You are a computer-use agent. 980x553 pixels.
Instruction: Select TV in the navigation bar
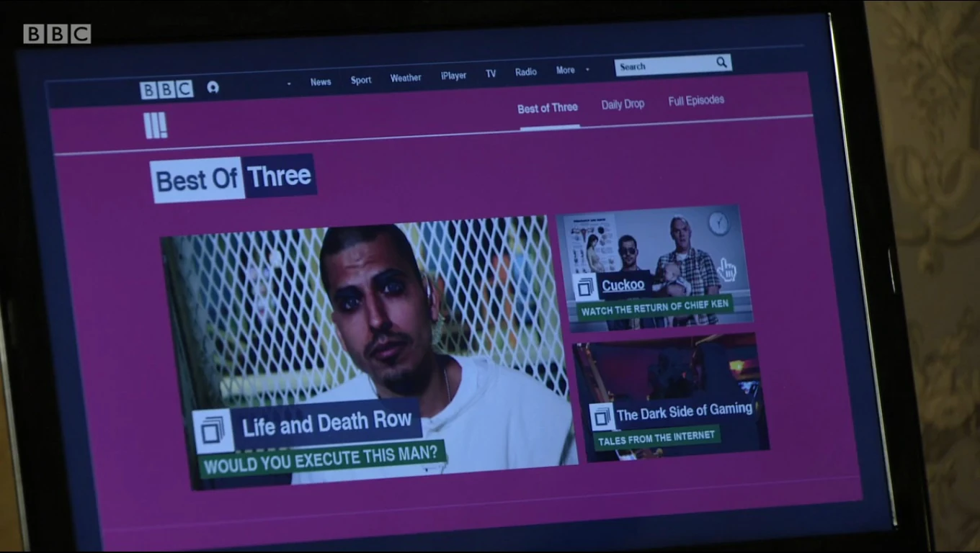point(491,73)
